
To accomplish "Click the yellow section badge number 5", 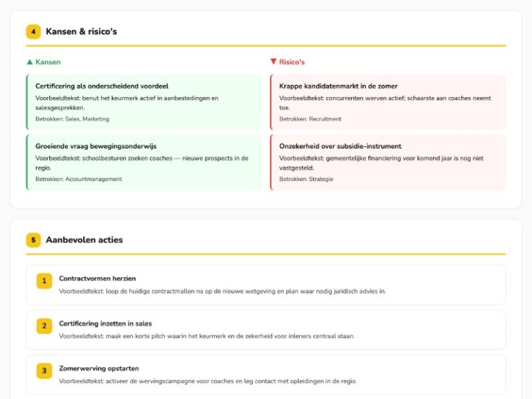I will 33,240.
